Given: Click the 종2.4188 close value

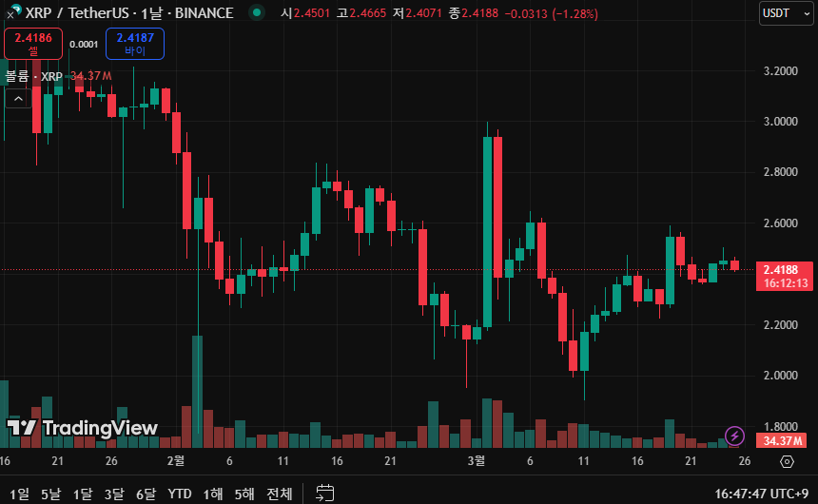Looking at the screenshot, I should point(474,13).
